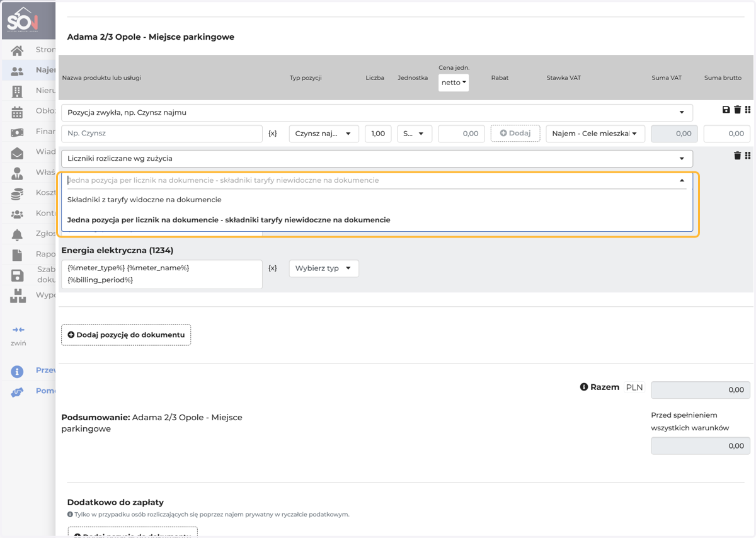Viewport: 756px width, 538px height.
Task: Click the Dodaj discount button
Action: coord(515,133)
